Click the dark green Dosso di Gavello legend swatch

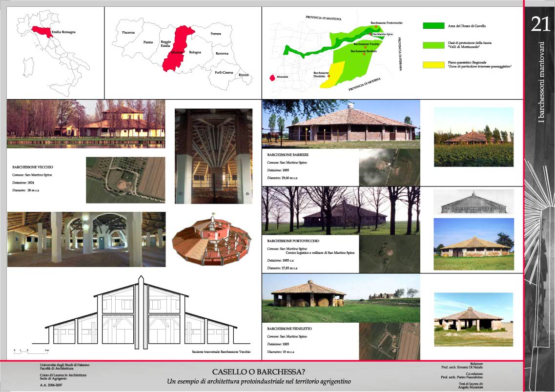pos(433,25)
